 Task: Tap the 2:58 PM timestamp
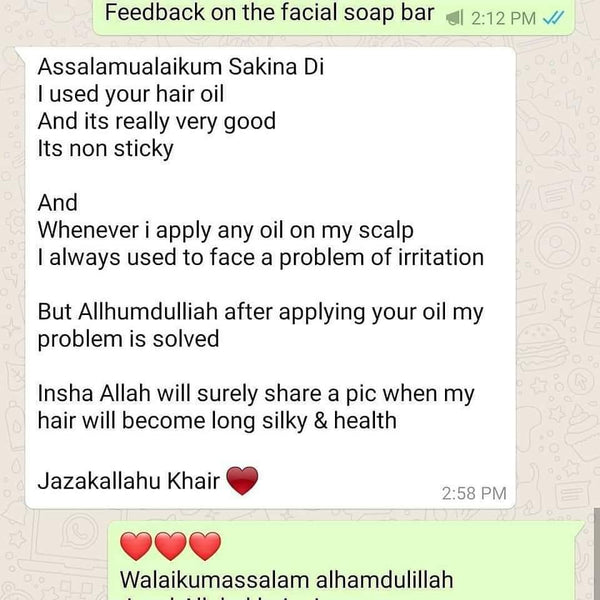click(x=474, y=493)
